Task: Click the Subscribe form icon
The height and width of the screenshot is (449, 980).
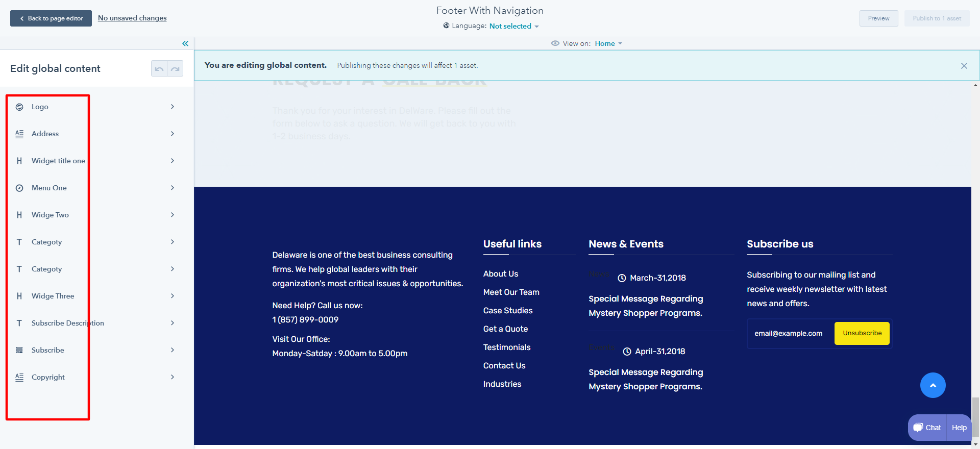Action: tap(19, 350)
